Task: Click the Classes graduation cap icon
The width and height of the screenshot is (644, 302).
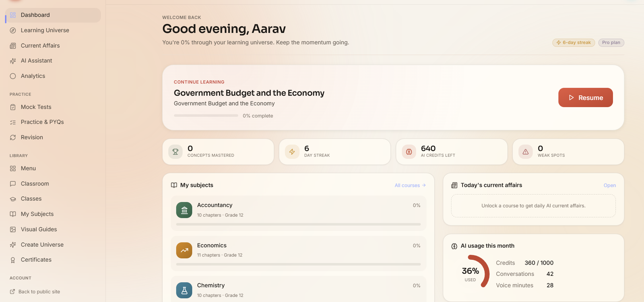Action: [x=13, y=199]
